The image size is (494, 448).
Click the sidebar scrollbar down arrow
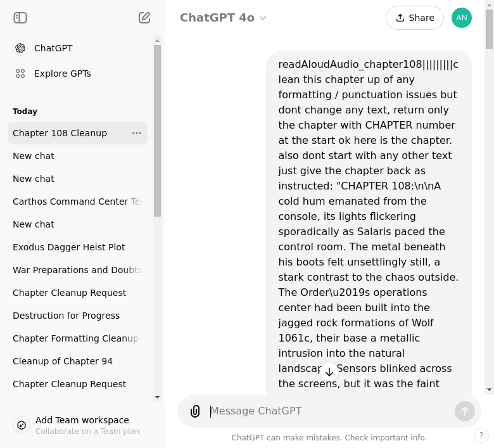[x=158, y=397]
